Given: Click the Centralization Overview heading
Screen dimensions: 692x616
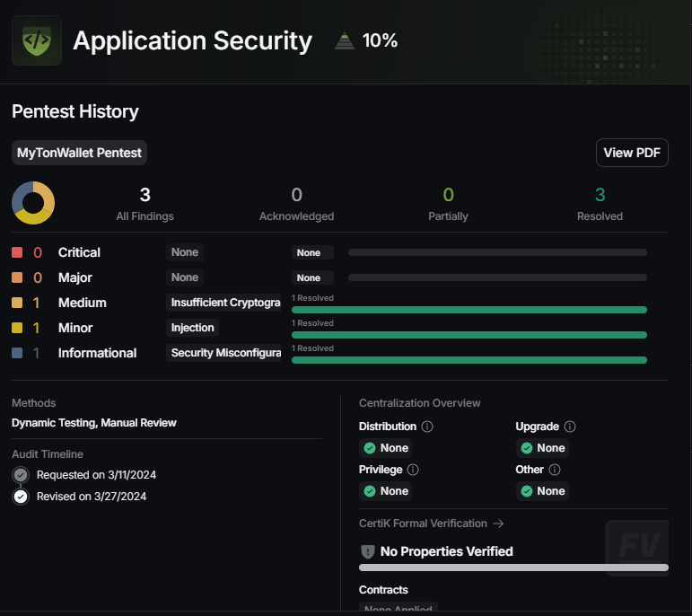Looking at the screenshot, I should tap(420, 403).
